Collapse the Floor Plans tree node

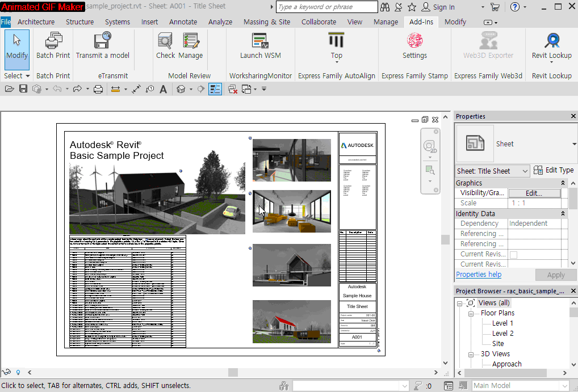[471, 313]
